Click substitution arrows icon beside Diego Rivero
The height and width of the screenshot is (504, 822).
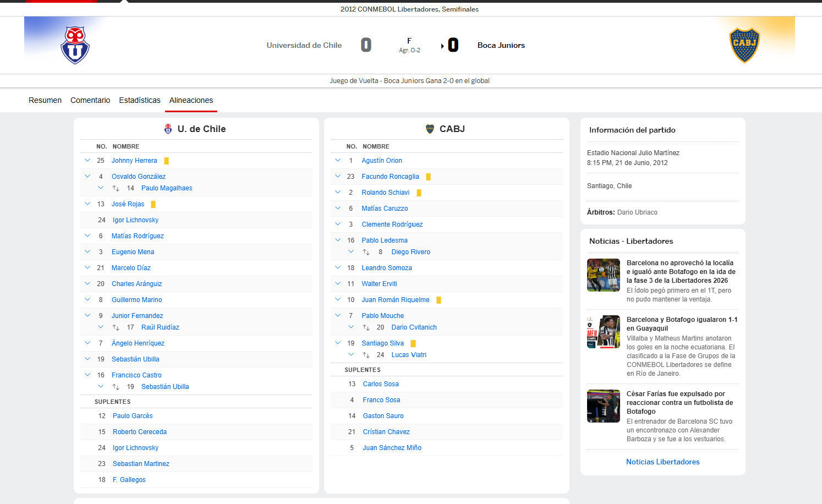pyautogui.click(x=366, y=252)
